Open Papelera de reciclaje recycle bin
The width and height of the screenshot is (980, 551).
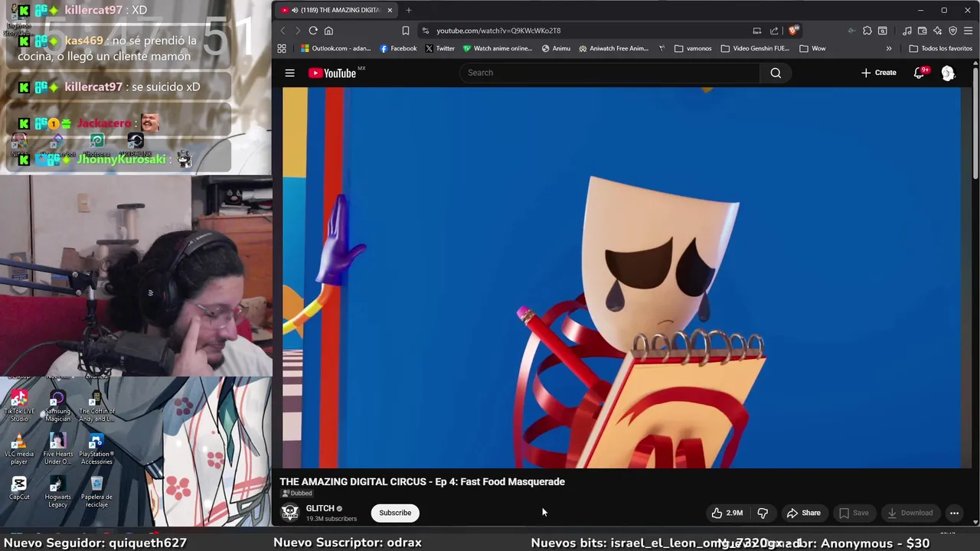pyautogui.click(x=96, y=492)
